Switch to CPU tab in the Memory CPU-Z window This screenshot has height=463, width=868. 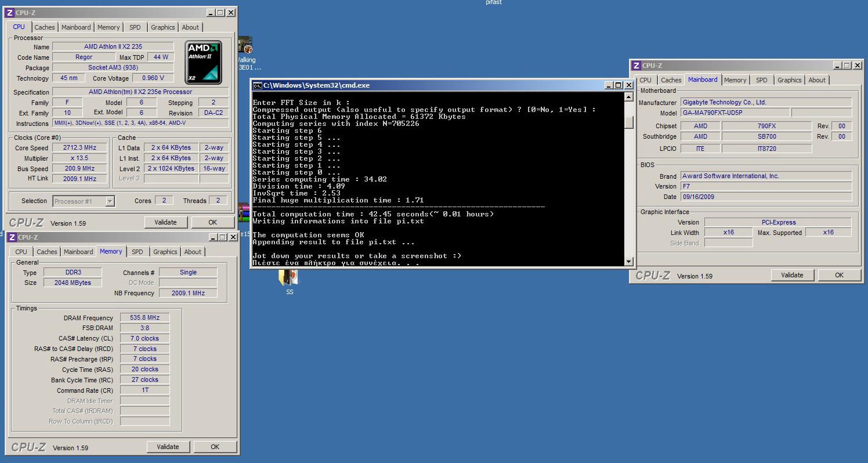[21, 252]
